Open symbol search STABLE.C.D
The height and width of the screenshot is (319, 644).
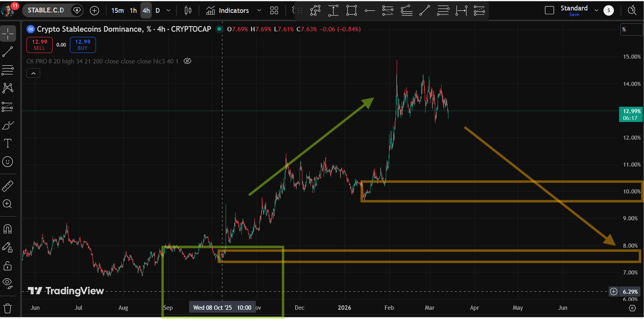tap(46, 10)
